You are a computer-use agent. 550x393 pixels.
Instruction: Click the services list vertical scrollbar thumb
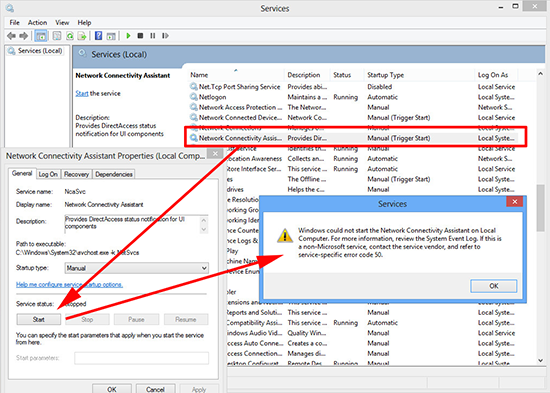(541, 208)
